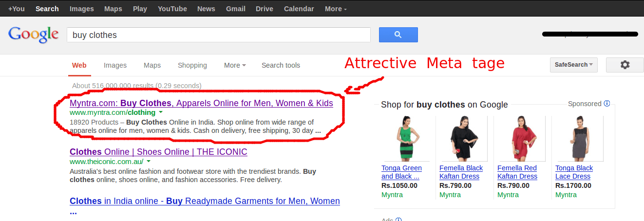Open Calendar in the top bar
The height and width of the screenshot is (221, 644).
[299, 9]
